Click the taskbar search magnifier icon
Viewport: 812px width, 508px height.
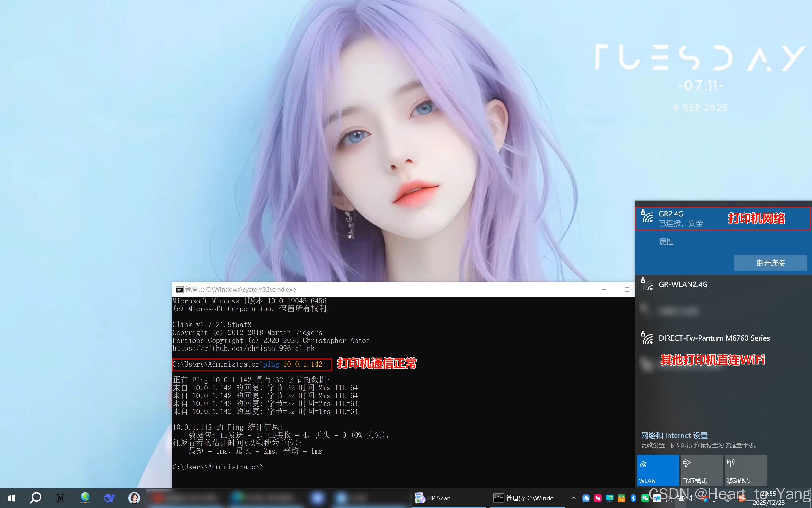point(35,498)
